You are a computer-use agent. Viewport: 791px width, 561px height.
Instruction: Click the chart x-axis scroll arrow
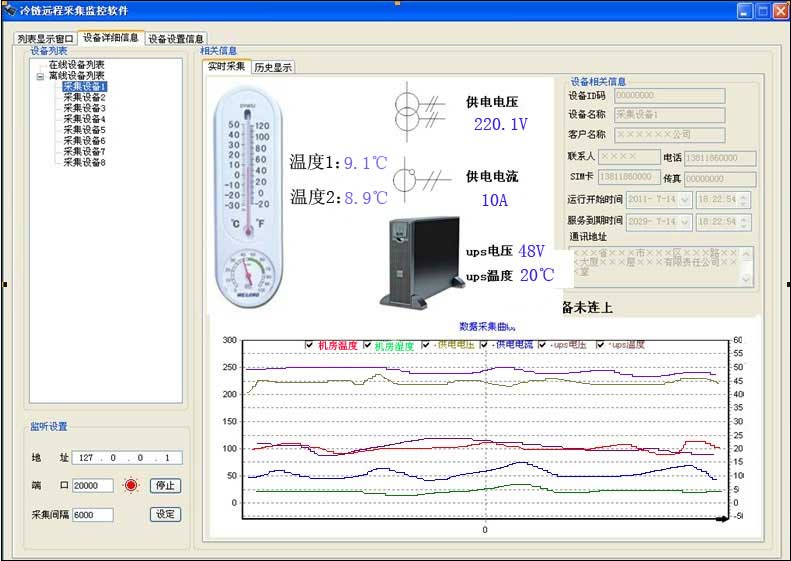(x=723, y=519)
